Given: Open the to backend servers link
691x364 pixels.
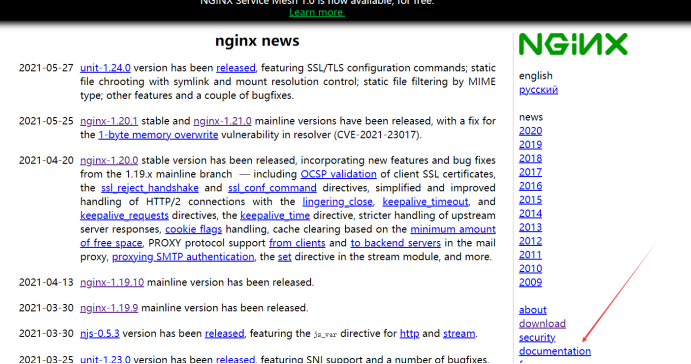Looking at the screenshot, I should 395,243.
